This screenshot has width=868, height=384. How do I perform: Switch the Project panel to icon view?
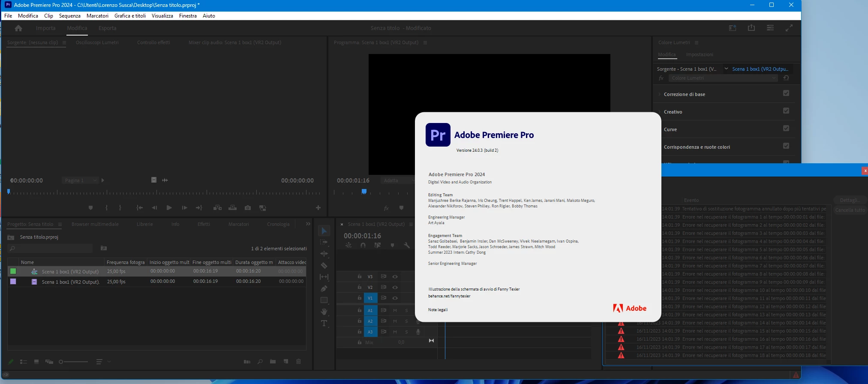click(x=36, y=362)
